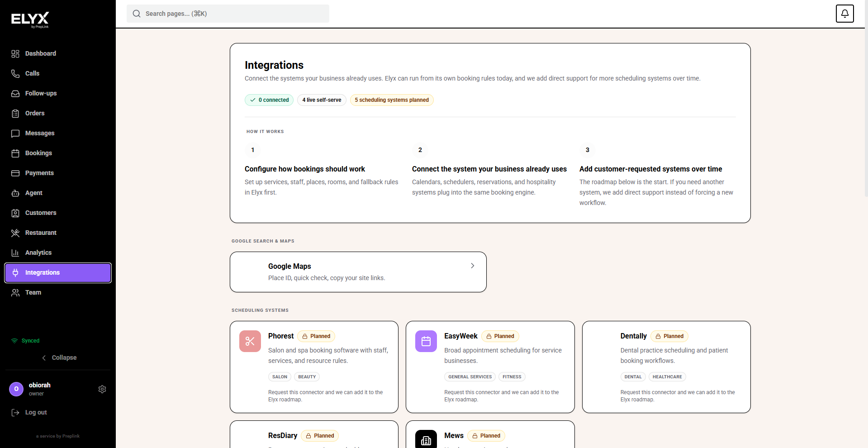The height and width of the screenshot is (448, 868).
Task: Open notifications bell icon
Action: coord(844,14)
